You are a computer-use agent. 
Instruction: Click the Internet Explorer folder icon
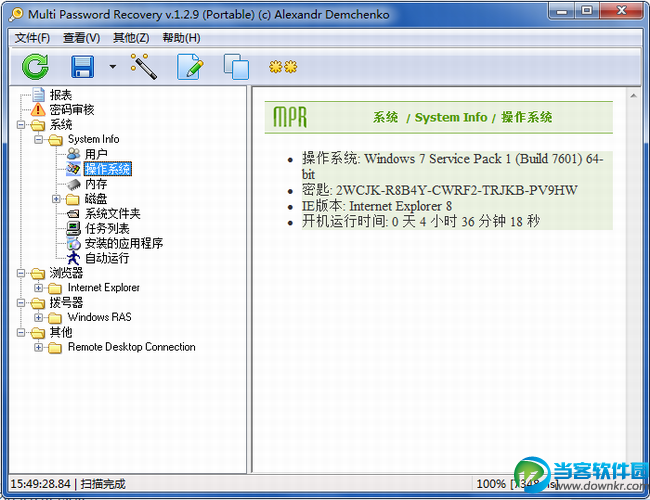[x=55, y=288]
